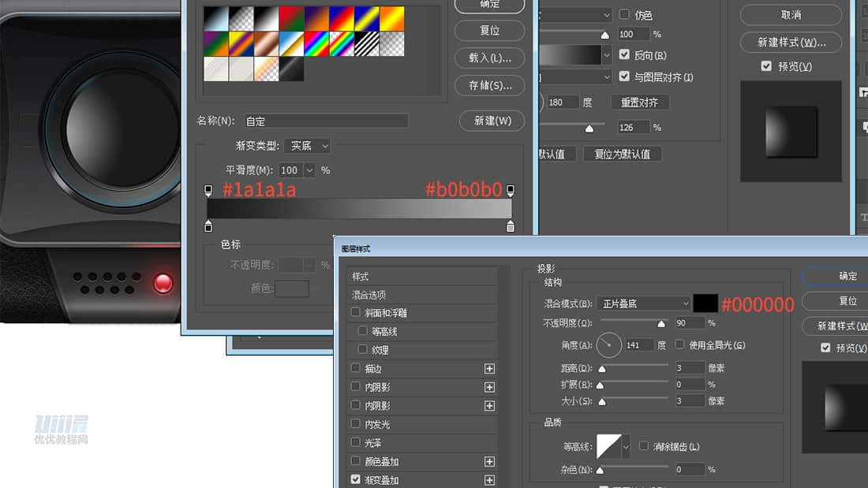Open the drop shadow blend mode dropdown
868x488 pixels.
tap(645, 304)
